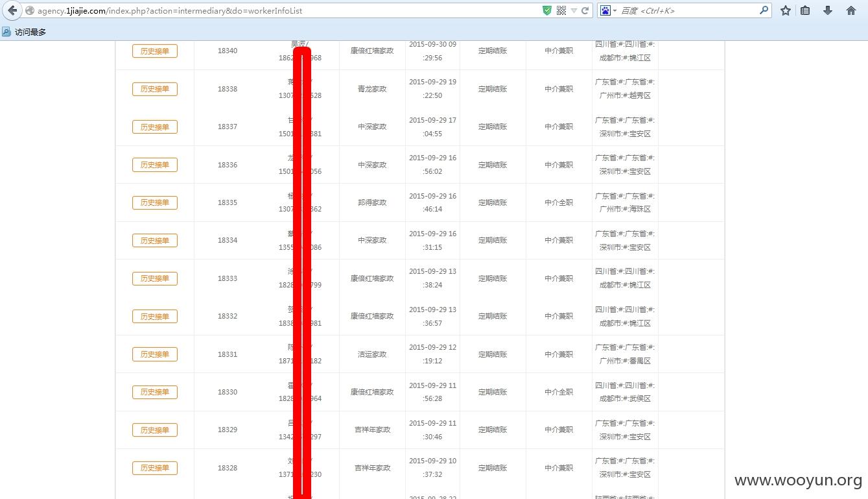Select timestamp 2015-09-29 16:46:14

click(x=432, y=202)
